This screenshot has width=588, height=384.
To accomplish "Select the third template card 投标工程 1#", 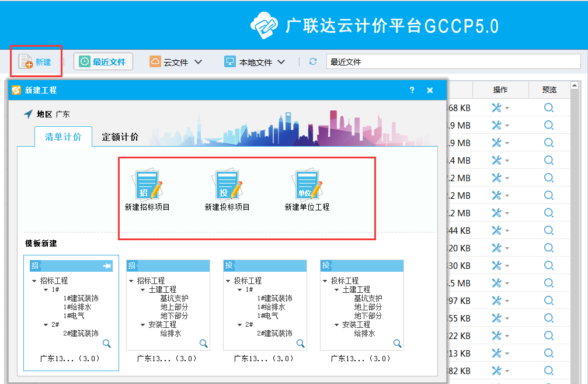I will pos(265,305).
